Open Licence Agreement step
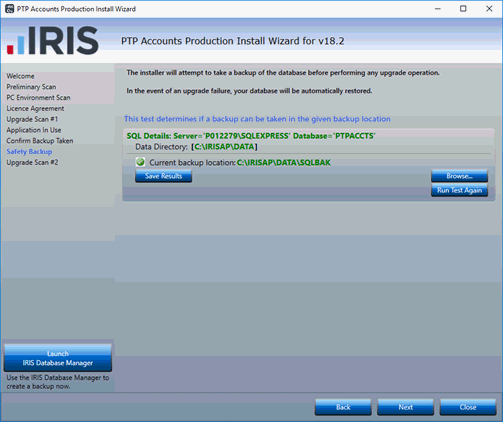503x422 pixels. point(35,108)
